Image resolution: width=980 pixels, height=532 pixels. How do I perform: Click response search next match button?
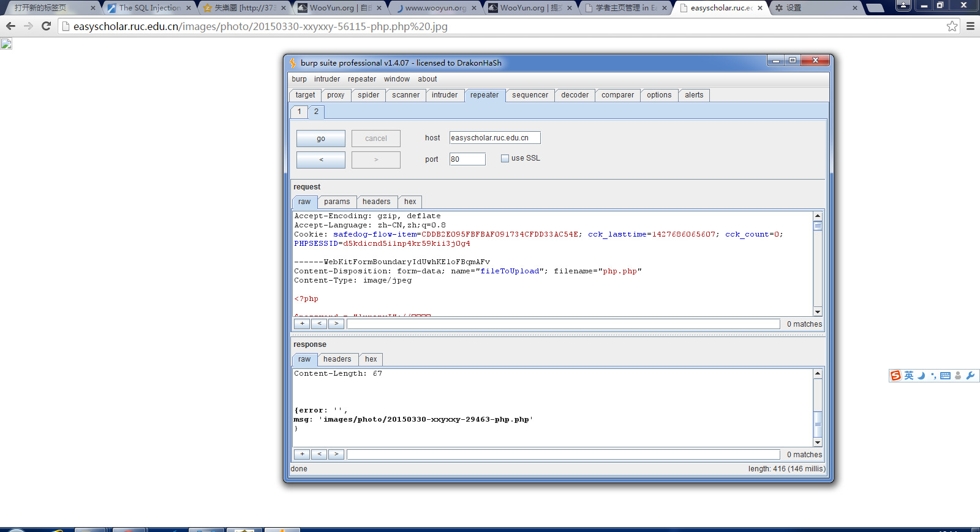click(336, 454)
